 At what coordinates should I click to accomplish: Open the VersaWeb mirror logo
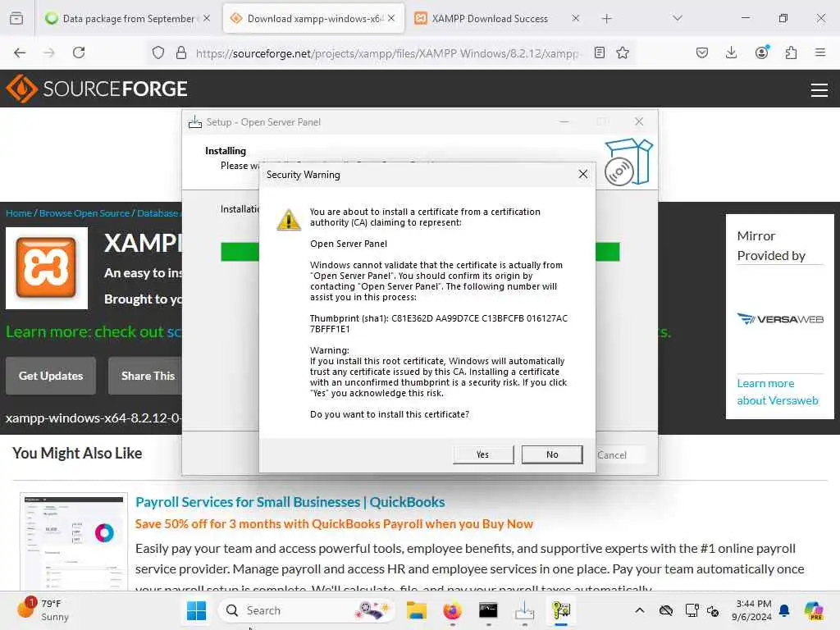[x=780, y=319]
